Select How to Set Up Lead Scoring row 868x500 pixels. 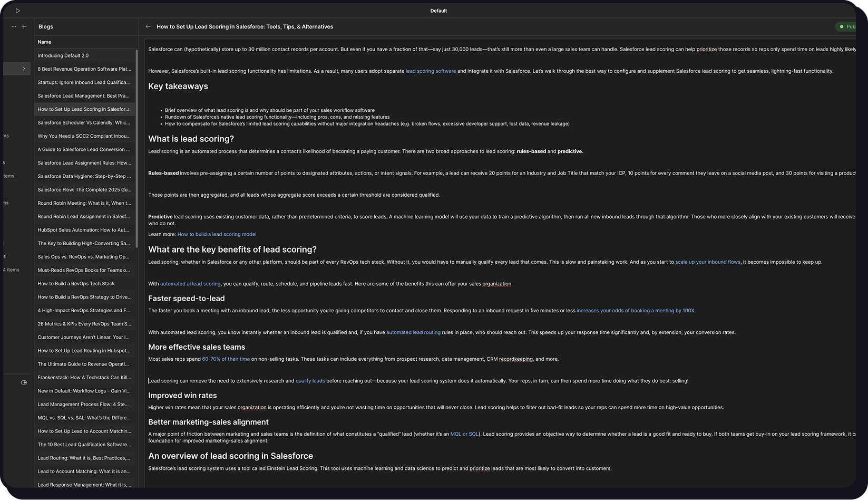(84, 109)
